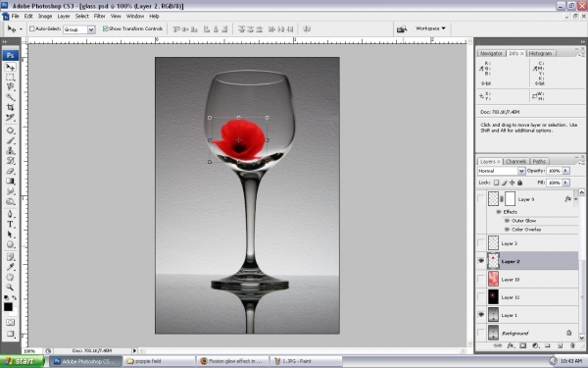This screenshot has height=368, width=588.
Task: Switch to the Paths tab
Action: point(539,162)
